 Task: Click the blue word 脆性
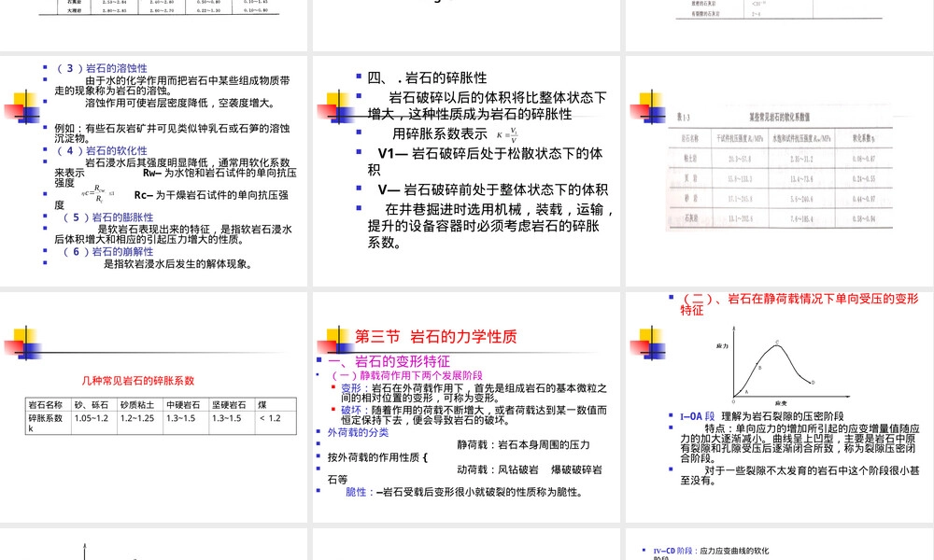point(356,492)
